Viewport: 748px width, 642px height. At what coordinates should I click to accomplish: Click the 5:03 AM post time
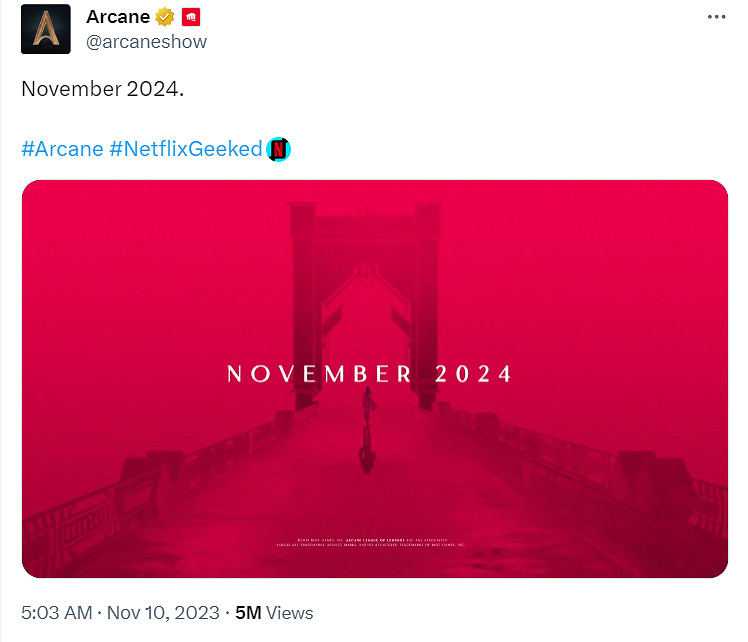[56, 612]
